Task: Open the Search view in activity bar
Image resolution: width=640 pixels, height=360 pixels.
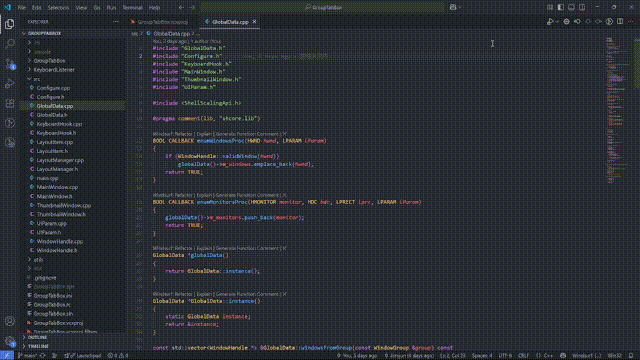Action: 10,44
